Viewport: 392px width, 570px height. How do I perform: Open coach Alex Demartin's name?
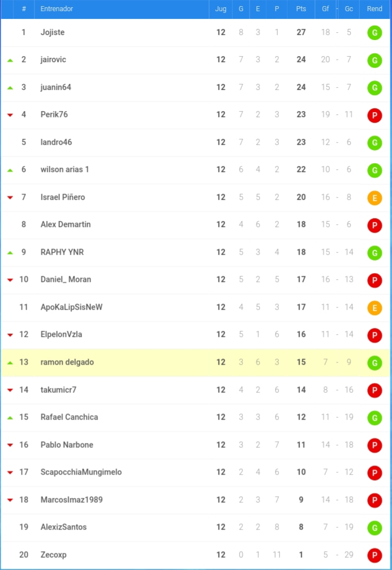[66, 224]
